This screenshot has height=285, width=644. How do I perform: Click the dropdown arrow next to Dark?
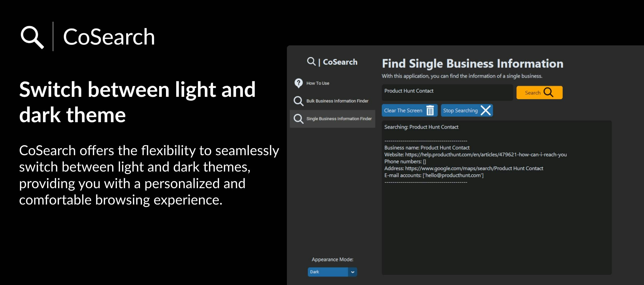click(353, 272)
